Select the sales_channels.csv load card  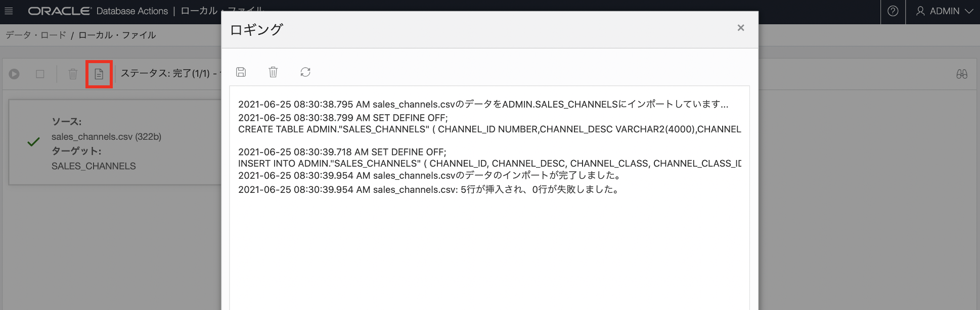116,142
